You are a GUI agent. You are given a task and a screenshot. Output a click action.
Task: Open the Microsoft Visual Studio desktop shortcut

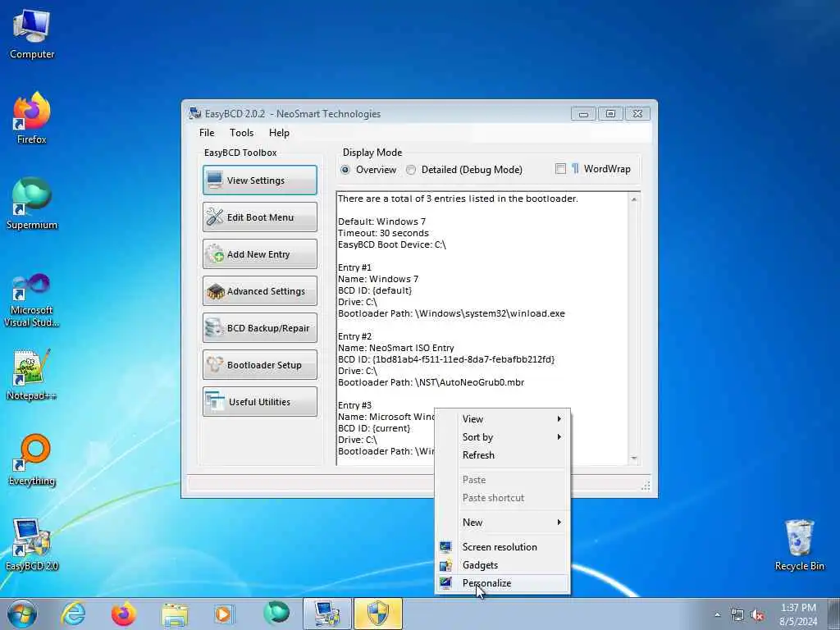pyautogui.click(x=32, y=300)
